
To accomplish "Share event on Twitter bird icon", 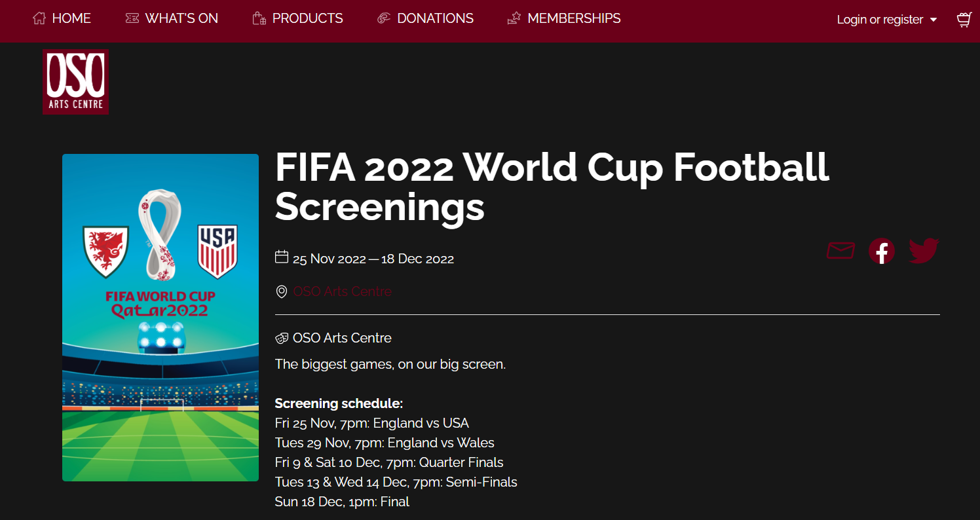I will point(924,251).
